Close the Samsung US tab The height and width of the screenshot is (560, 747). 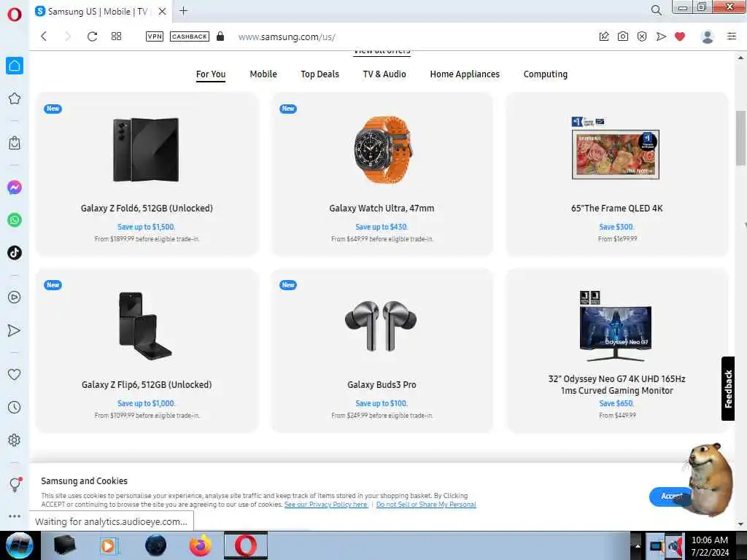click(163, 12)
